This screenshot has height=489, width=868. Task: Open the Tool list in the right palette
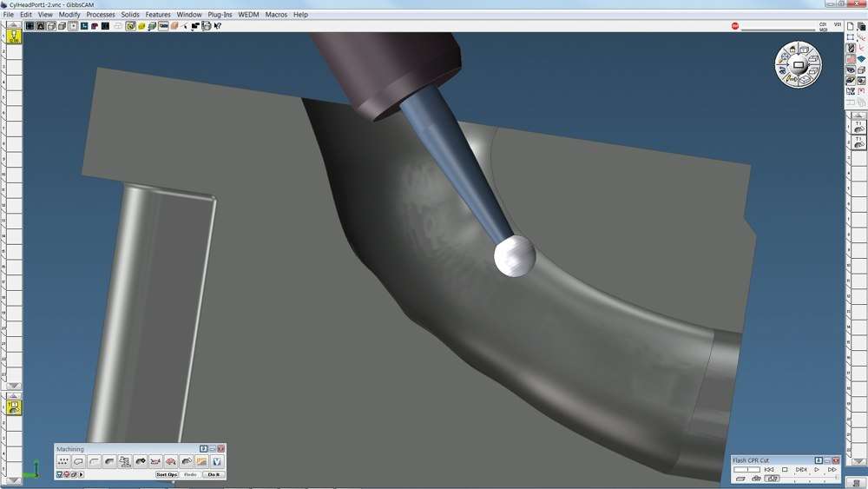coord(851,49)
